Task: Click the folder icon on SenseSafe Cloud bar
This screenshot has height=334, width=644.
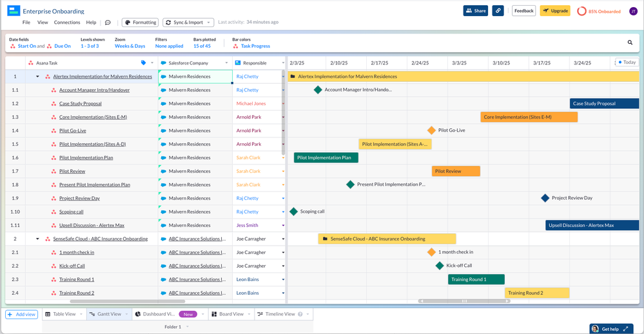Action: coord(325,239)
